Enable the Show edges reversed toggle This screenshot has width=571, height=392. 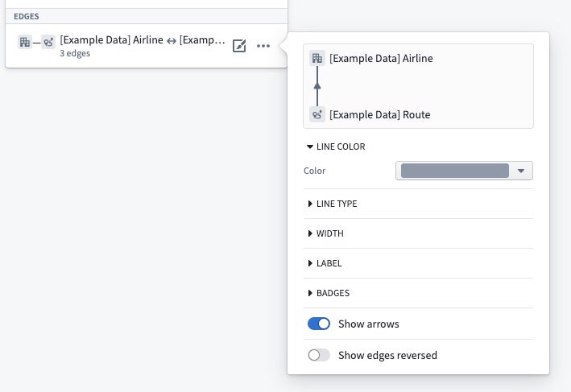[319, 355]
